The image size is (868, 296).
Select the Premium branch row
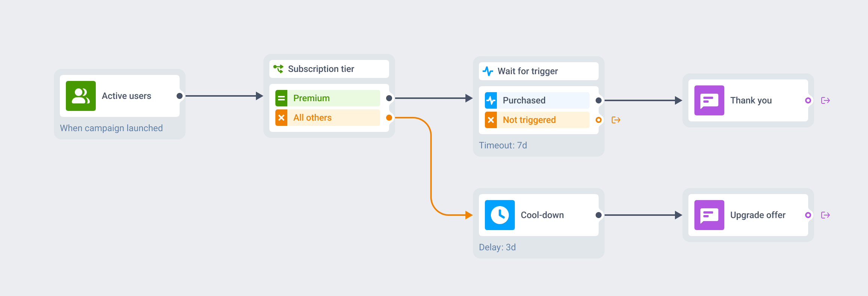pos(328,98)
